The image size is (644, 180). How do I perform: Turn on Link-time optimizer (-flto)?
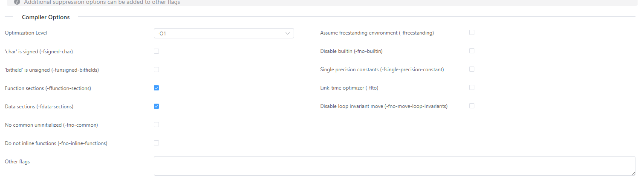click(472, 87)
